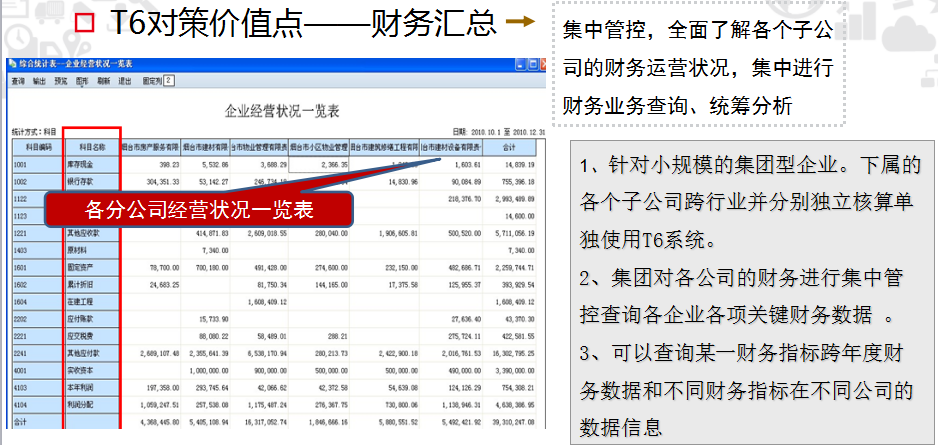Click the 库存现金 account name cell
This screenshot has width=938, height=445.
click(x=92, y=164)
